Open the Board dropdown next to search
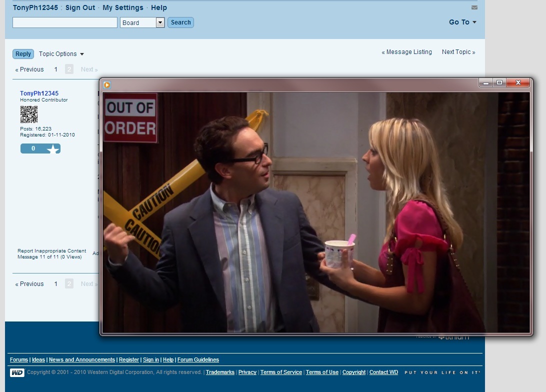 tap(142, 22)
